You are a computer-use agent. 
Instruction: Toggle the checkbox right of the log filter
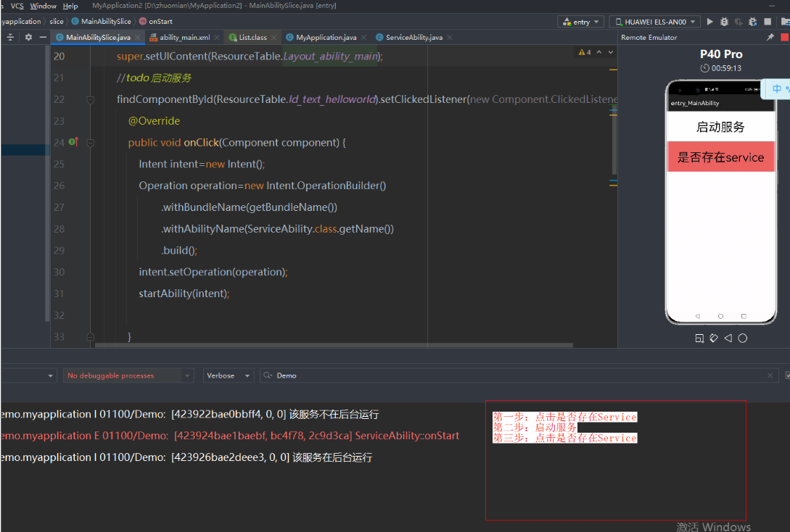[788, 375]
